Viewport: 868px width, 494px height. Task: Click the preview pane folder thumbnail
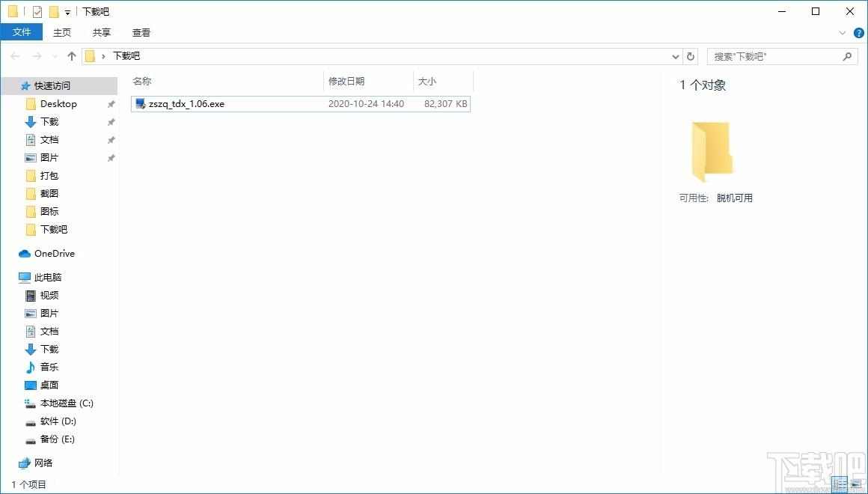[712, 152]
